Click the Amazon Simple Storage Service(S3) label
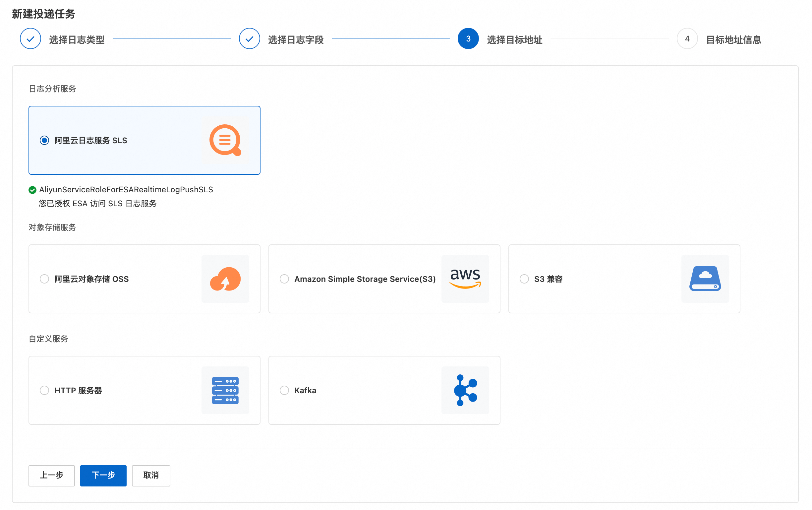 click(365, 279)
